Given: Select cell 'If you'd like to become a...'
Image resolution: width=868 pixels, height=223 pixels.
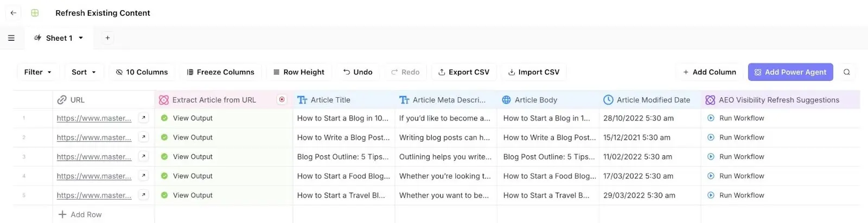Looking at the screenshot, I should click(446, 118).
